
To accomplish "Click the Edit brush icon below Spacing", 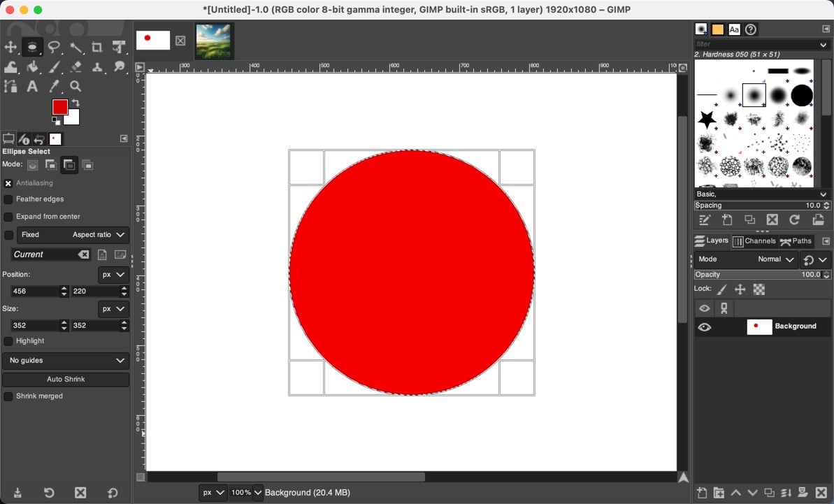I will pyautogui.click(x=705, y=219).
